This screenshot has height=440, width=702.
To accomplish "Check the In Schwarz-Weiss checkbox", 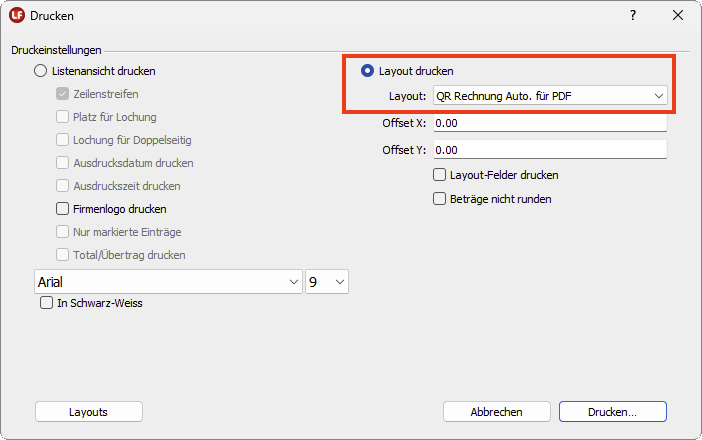I will point(46,303).
